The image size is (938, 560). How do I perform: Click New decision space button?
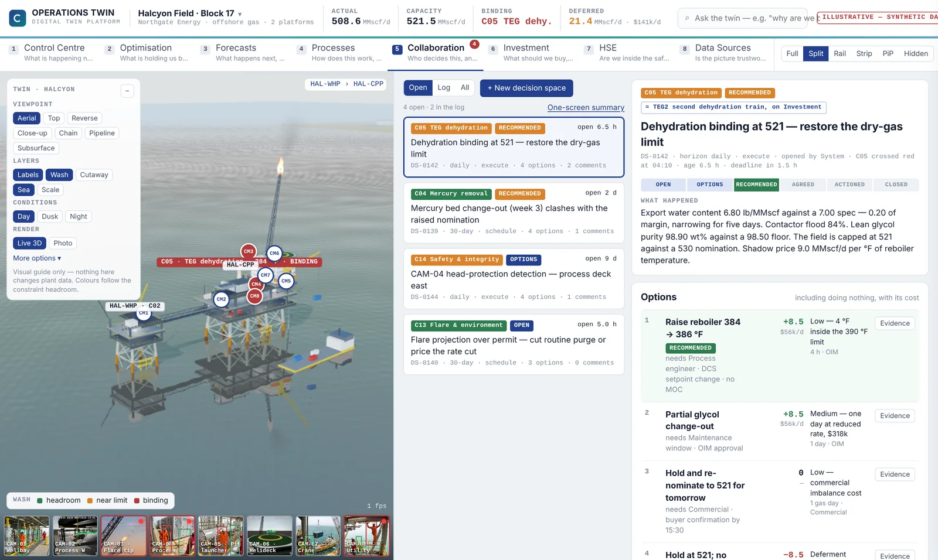(526, 88)
